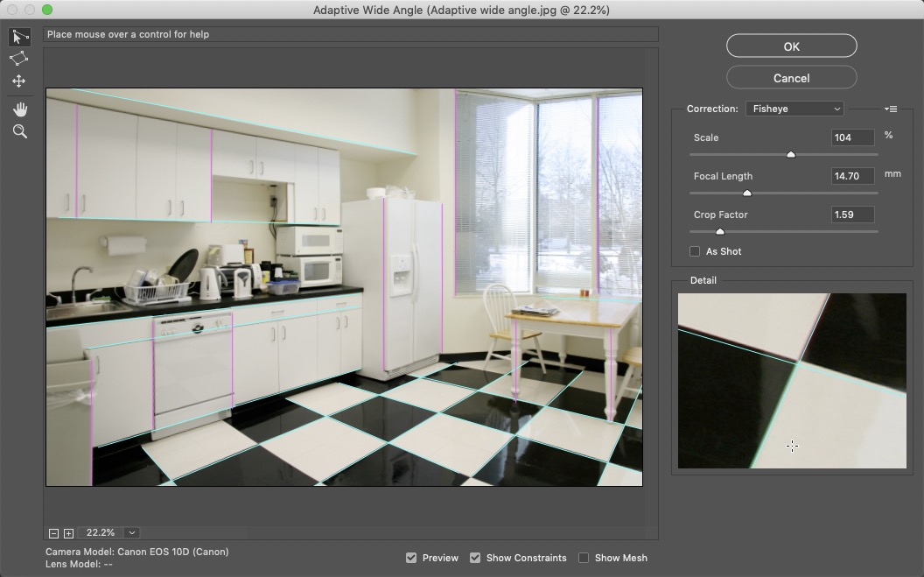Image resolution: width=924 pixels, height=577 pixels.
Task: Enable the Show Mesh checkbox
Action: point(584,558)
